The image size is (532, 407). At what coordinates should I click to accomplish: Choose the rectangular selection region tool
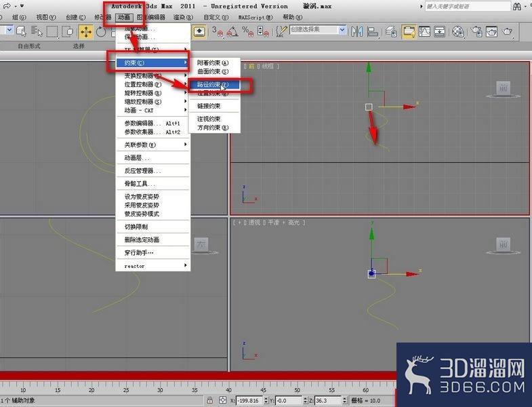(52, 32)
